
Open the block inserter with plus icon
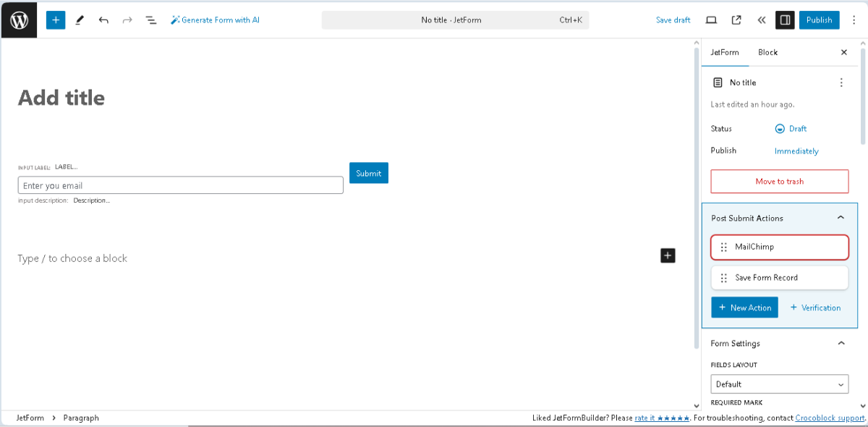point(55,20)
